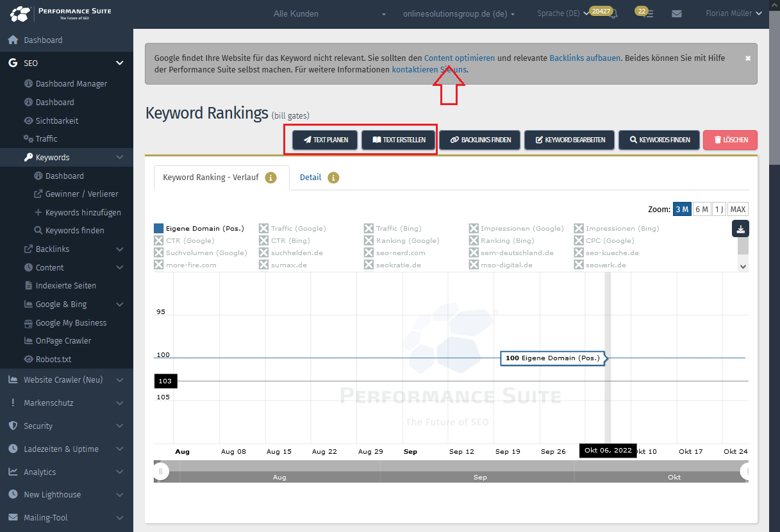This screenshot has height=532, width=780.
Task: Enable Ranking (Google) series
Action: coord(402,240)
